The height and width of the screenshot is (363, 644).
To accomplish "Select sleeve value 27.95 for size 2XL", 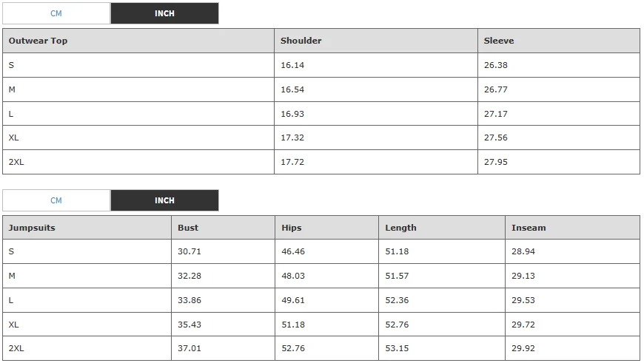I will point(495,162).
